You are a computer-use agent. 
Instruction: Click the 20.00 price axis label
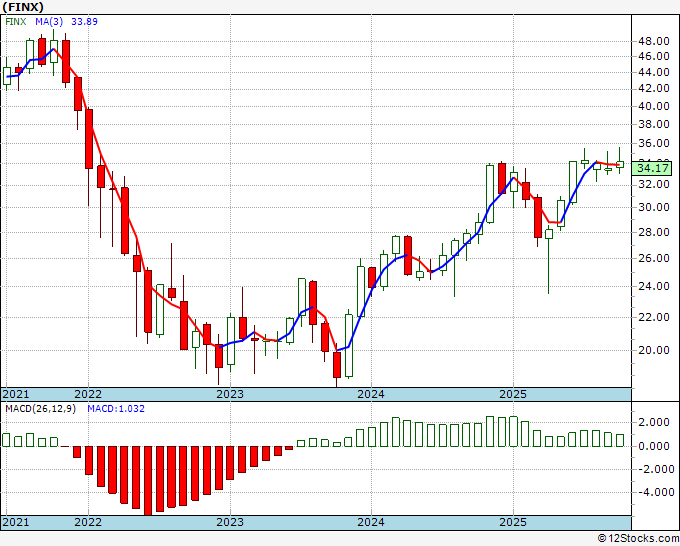click(654, 350)
